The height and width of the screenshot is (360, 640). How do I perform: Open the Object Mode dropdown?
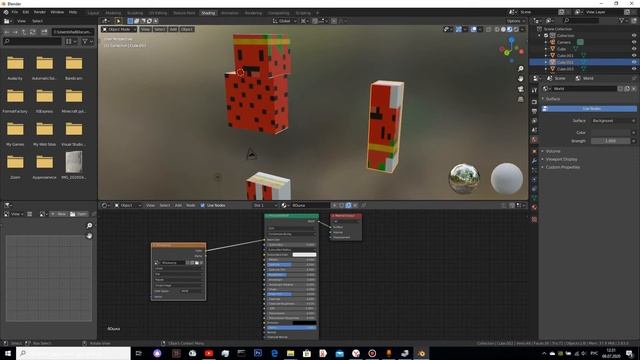pyautogui.click(x=119, y=29)
